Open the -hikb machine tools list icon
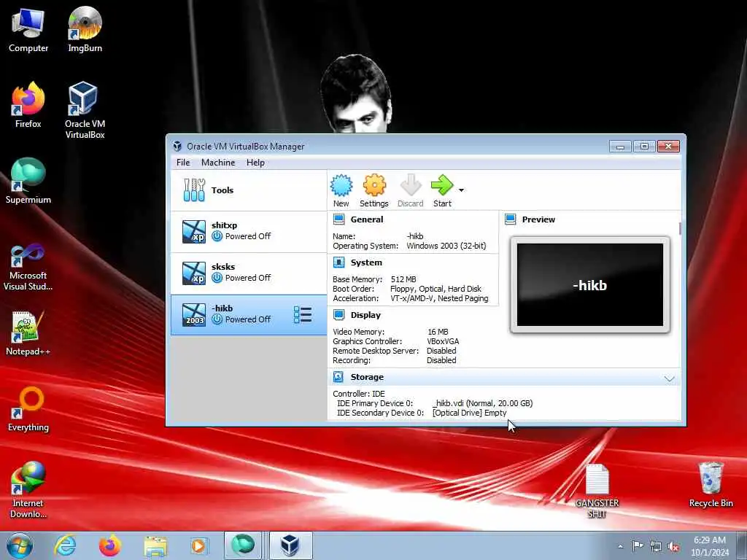 tap(303, 315)
